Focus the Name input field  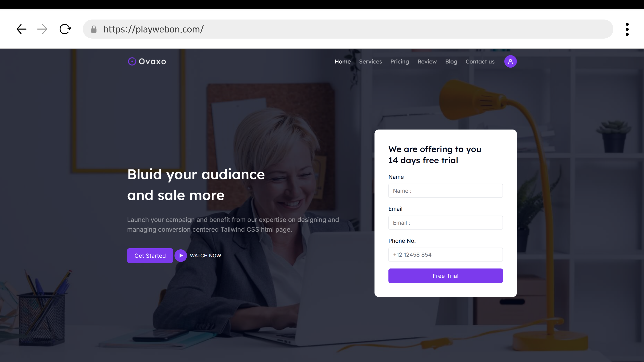coord(445,191)
